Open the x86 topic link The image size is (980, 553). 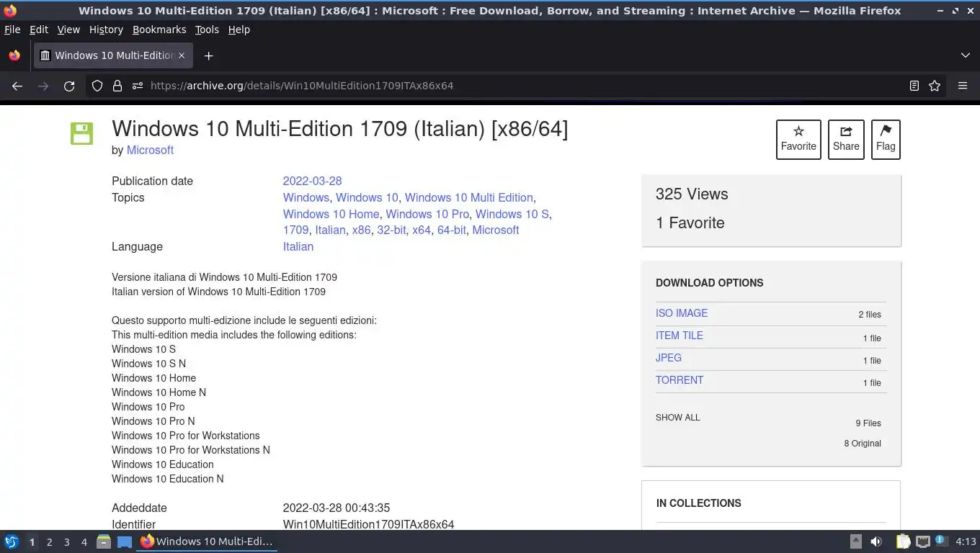pos(361,230)
